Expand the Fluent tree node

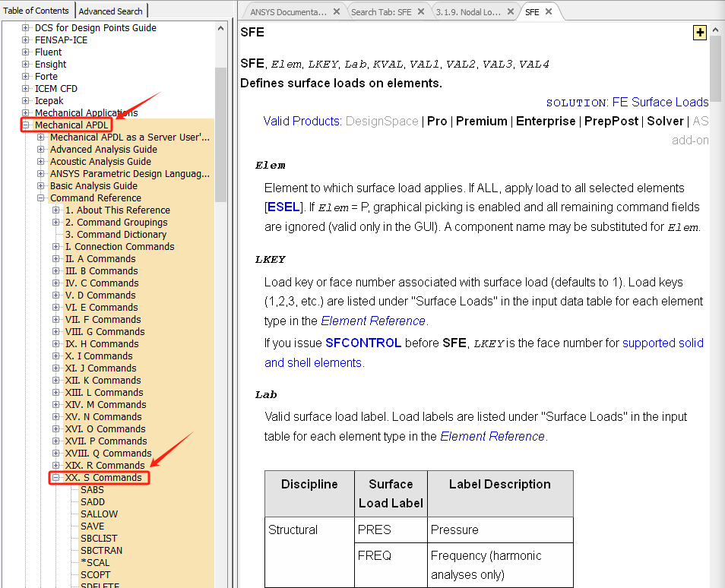coord(25,52)
